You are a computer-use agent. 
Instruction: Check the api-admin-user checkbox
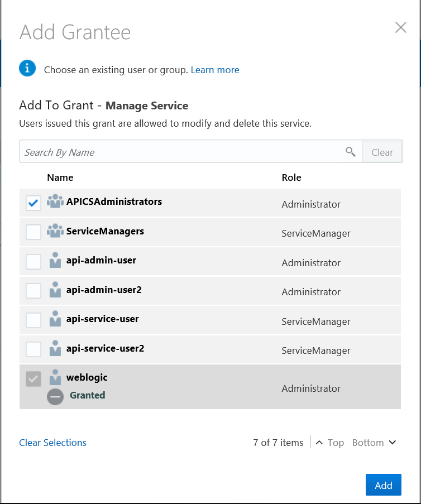(33, 261)
